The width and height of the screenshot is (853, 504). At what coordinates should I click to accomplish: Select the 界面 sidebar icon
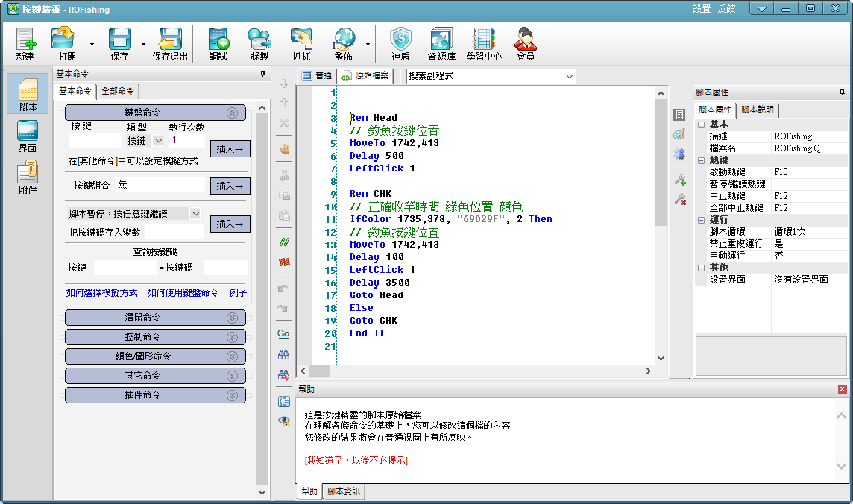[28, 136]
